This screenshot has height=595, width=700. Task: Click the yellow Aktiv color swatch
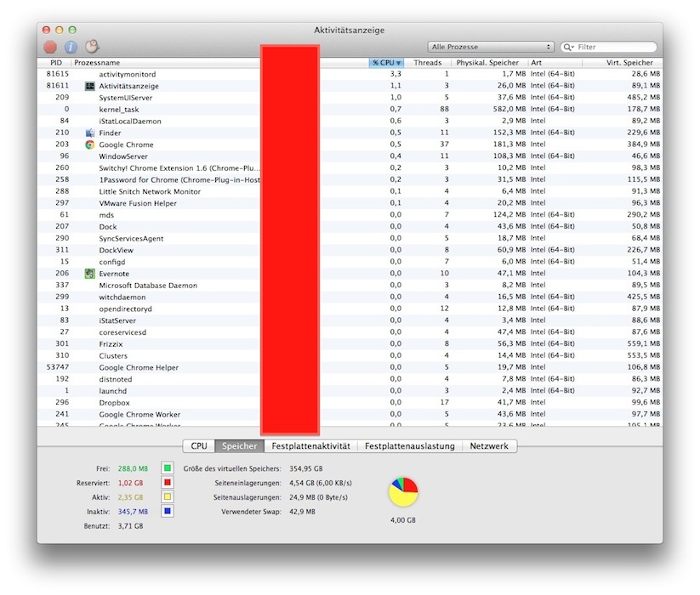point(168,496)
